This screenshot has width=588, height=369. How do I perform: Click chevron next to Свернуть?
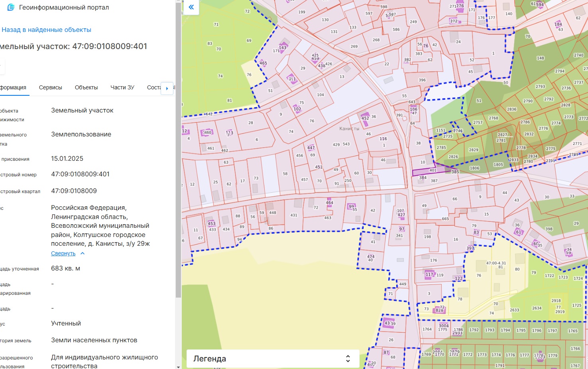pyautogui.click(x=83, y=253)
